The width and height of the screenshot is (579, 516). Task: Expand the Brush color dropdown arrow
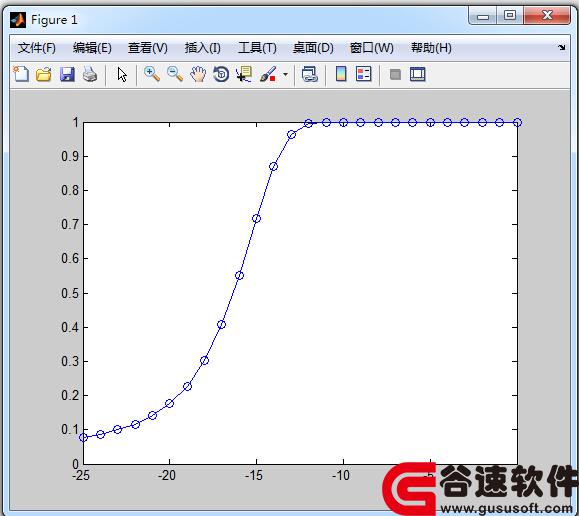click(x=285, y=75)
